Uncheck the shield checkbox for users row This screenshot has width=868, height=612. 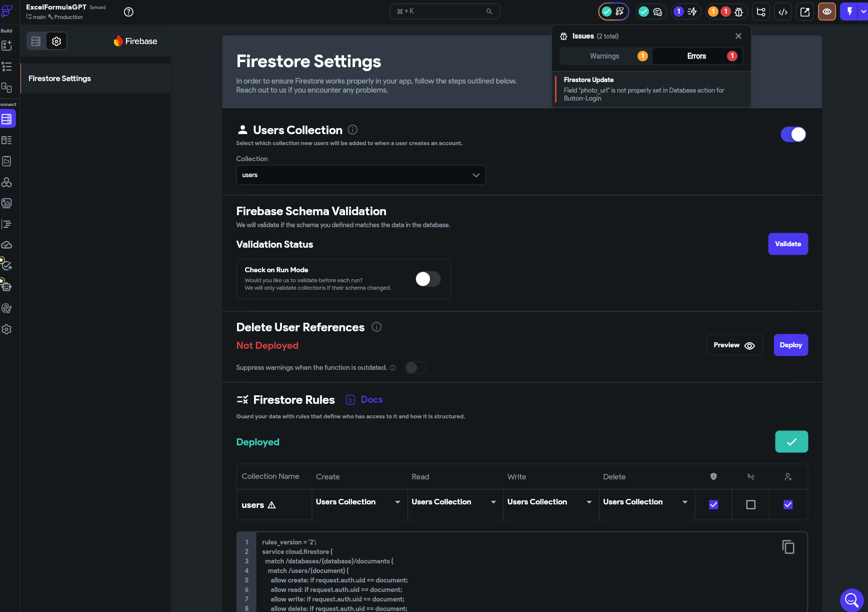713,505
